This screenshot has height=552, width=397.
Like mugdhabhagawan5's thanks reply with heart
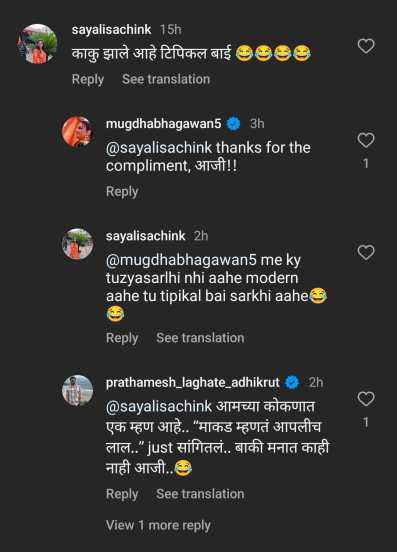pos(366,140)
